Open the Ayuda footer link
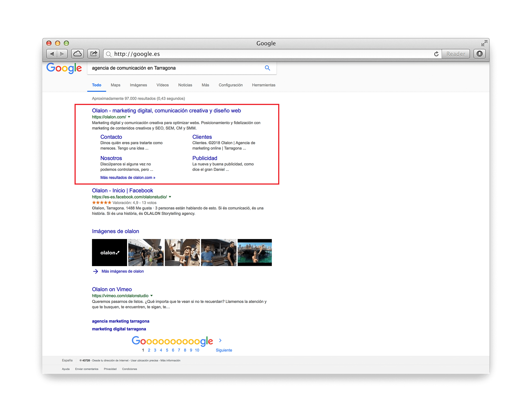 [66, 369]
